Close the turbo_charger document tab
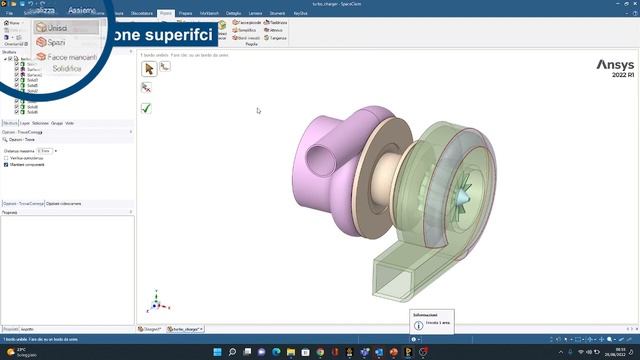 201,329
